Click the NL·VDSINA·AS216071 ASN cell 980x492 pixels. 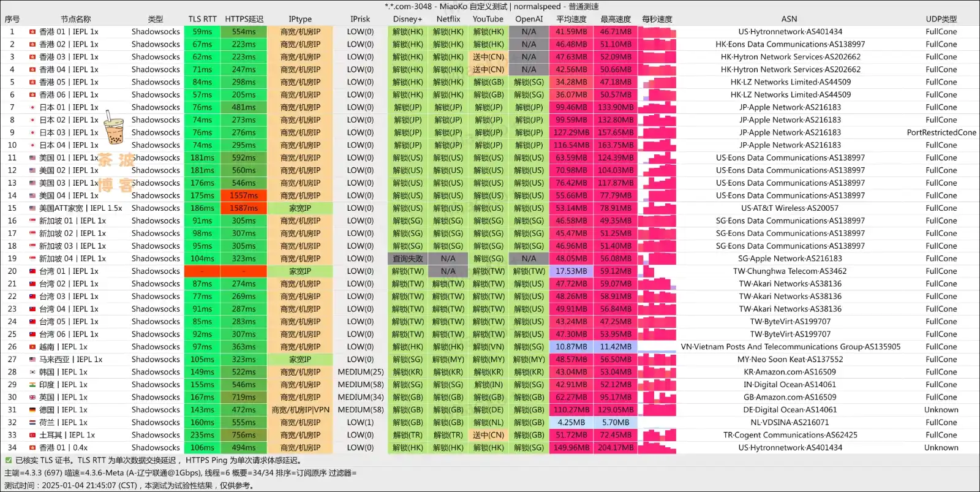point(790,423)
